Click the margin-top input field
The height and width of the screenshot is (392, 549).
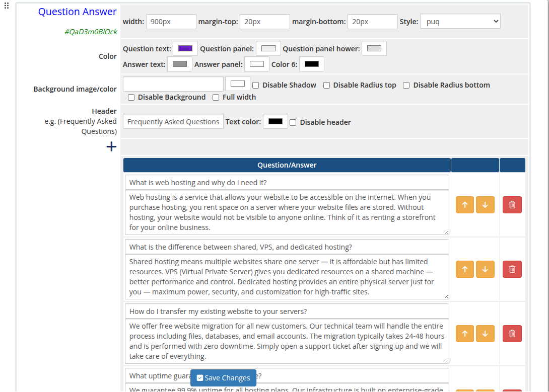point(265,22)
